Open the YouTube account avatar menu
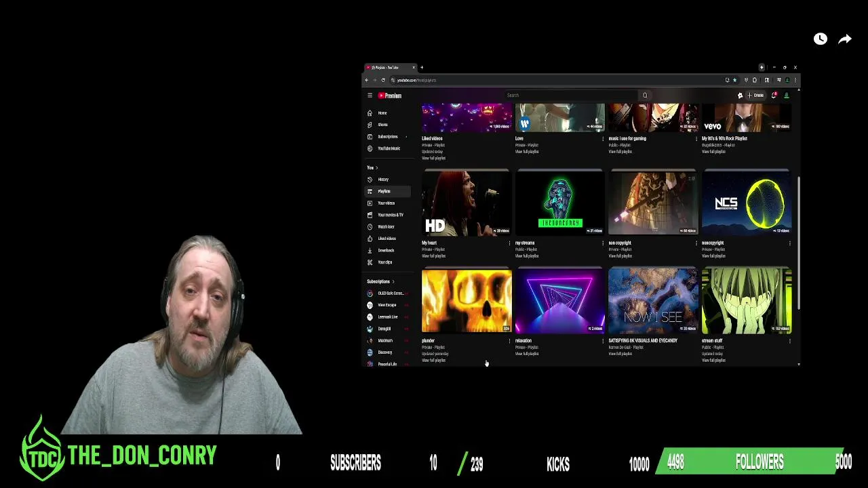The image size is (868, 488). pos(787,96)
